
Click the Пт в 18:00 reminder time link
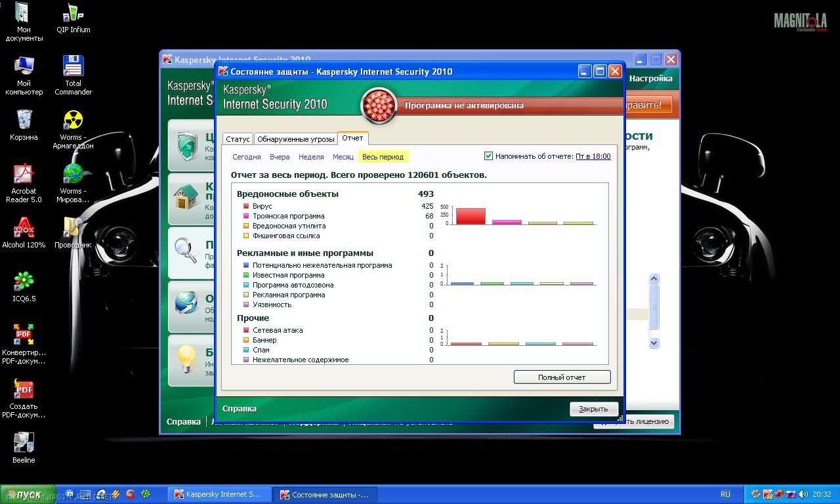click(593, 156)
